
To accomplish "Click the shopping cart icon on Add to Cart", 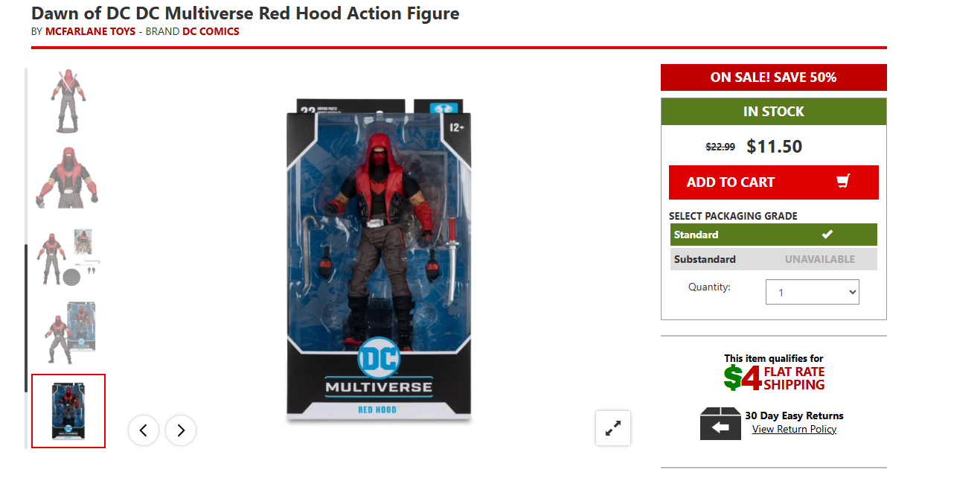I will (x=843, y=182).
